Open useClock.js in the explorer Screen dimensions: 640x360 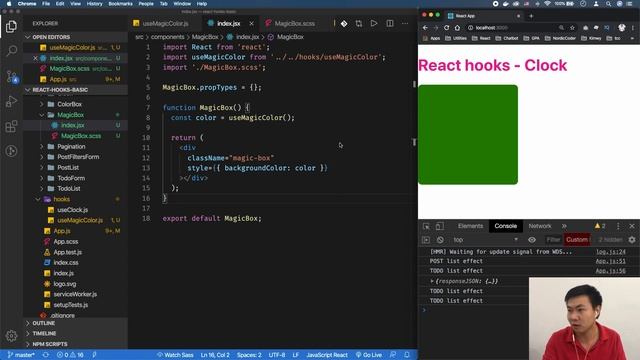pos(72,210)
